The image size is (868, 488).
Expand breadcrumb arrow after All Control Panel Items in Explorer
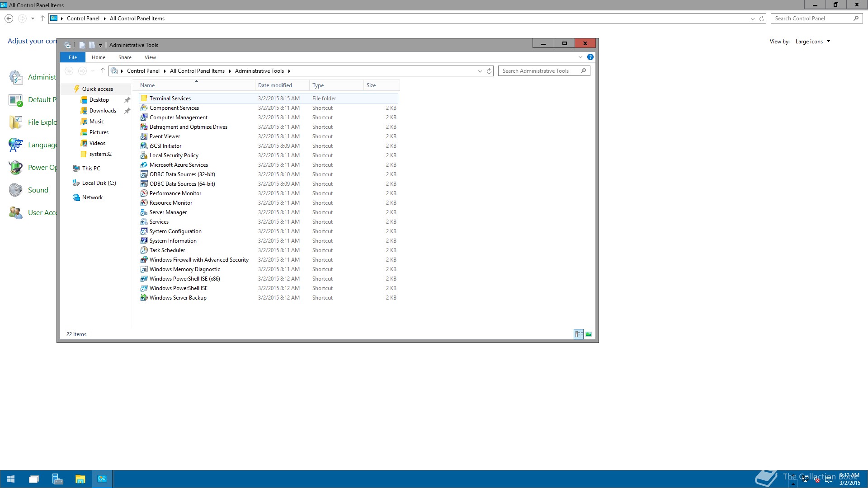[x=230, y=71]
